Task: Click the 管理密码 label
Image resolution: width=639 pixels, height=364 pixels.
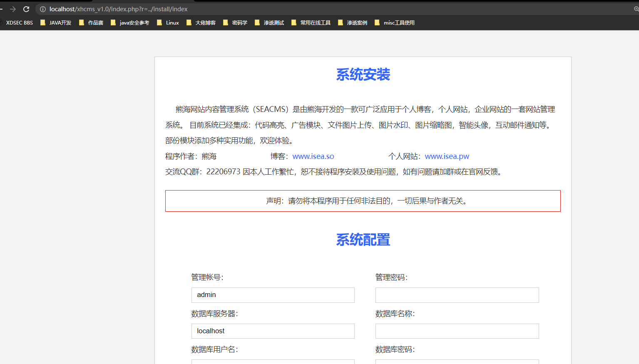Action: click(x=391, y=277)
